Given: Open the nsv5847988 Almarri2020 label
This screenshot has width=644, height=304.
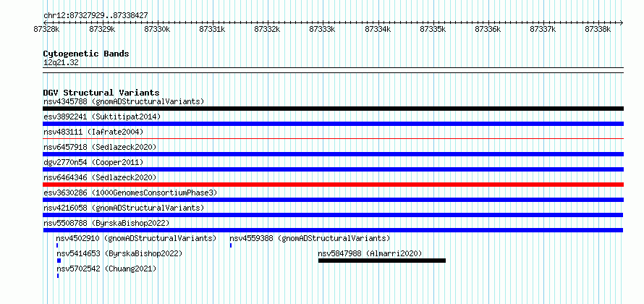Looking at the screenshot, I should coord(370,253).
